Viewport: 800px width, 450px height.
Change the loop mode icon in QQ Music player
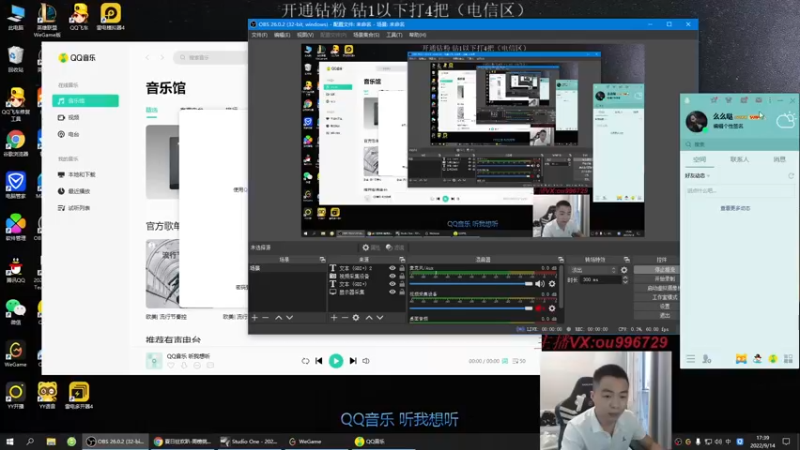(x=305, y=361)
